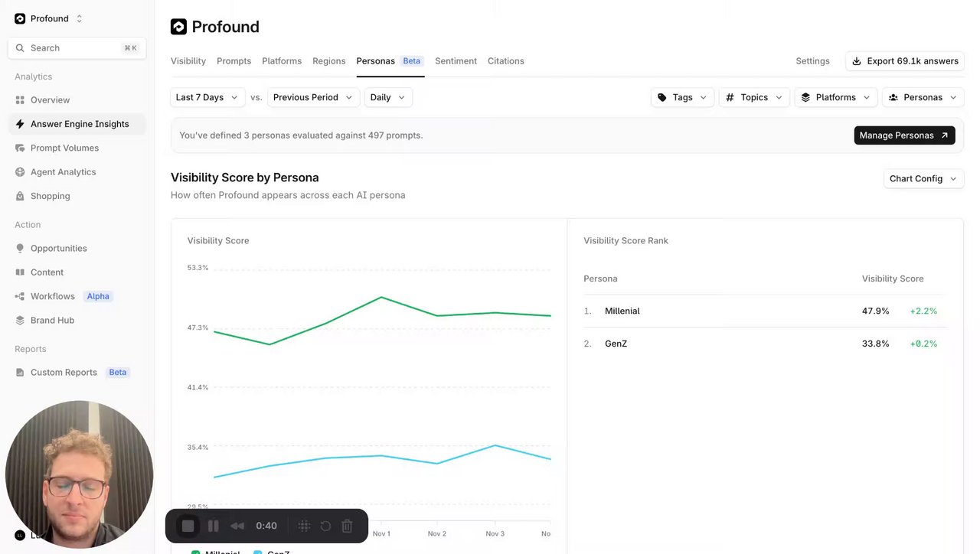Screen dimensions: 980x554
Task: Open the Overview page icon in sidebar
Action: point(20,100)
